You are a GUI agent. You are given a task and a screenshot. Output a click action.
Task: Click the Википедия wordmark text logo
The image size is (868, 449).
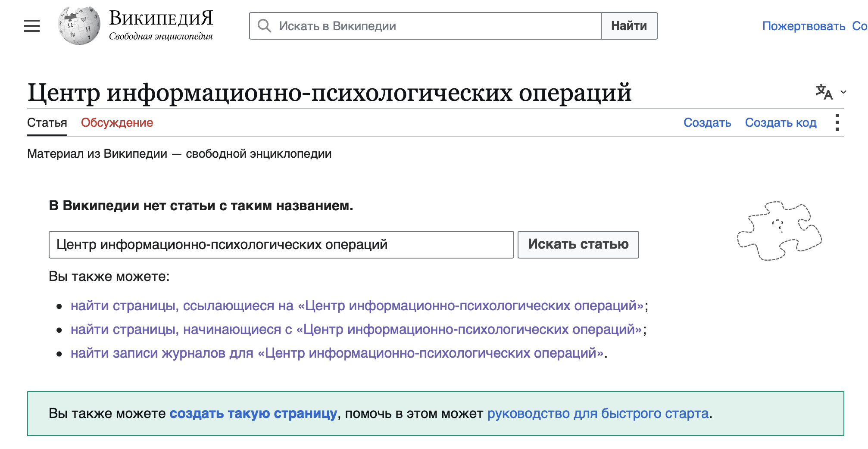pyautogui.click(x=161, y=18)
